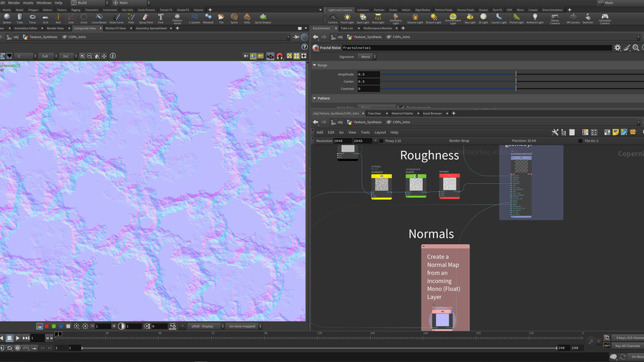
Task: Toggle the 2x2 tiled viewer layout
Action: point(296,56)
